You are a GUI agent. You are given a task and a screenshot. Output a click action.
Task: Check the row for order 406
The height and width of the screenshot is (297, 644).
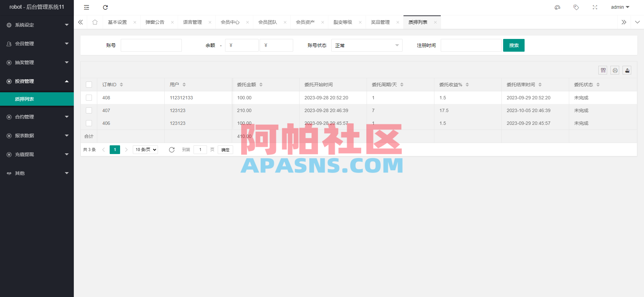click(x=89, y=123)
